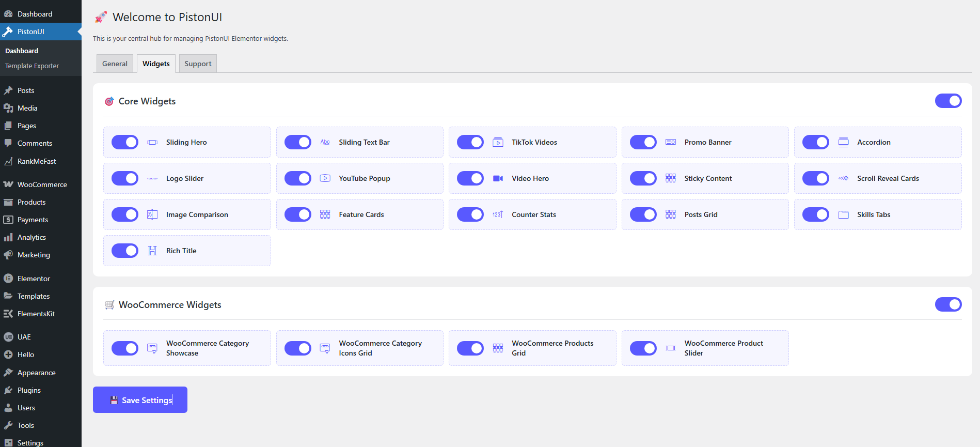
Task: Click the Sliding Text Bar Abc icon
Action: coord(325,142)
